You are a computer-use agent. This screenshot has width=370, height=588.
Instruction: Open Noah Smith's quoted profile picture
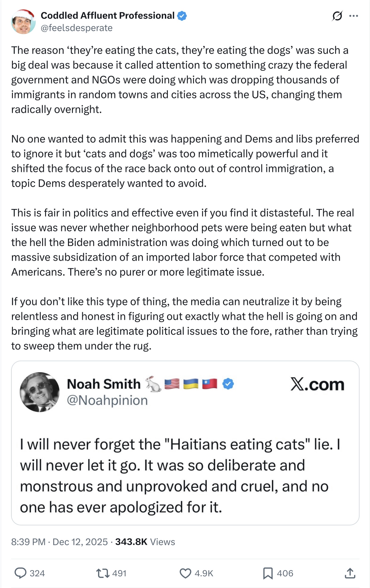pyautogui.click(x=39, y=392)
